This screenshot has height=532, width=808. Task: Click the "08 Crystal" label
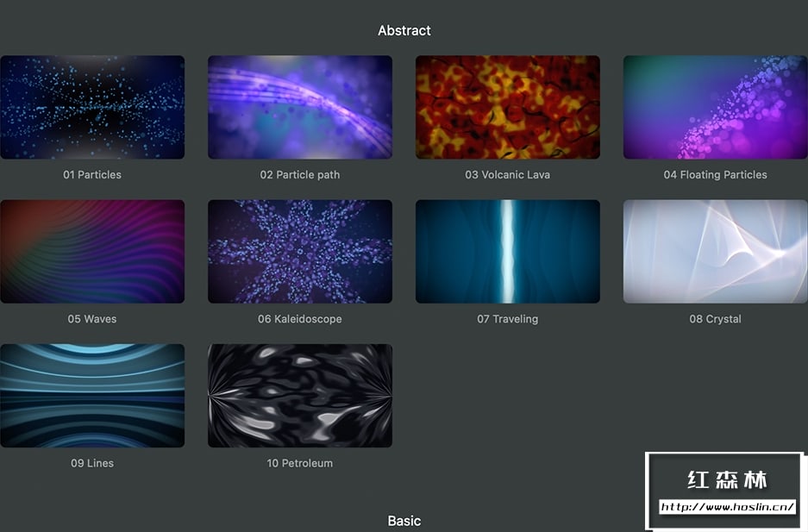715,319
